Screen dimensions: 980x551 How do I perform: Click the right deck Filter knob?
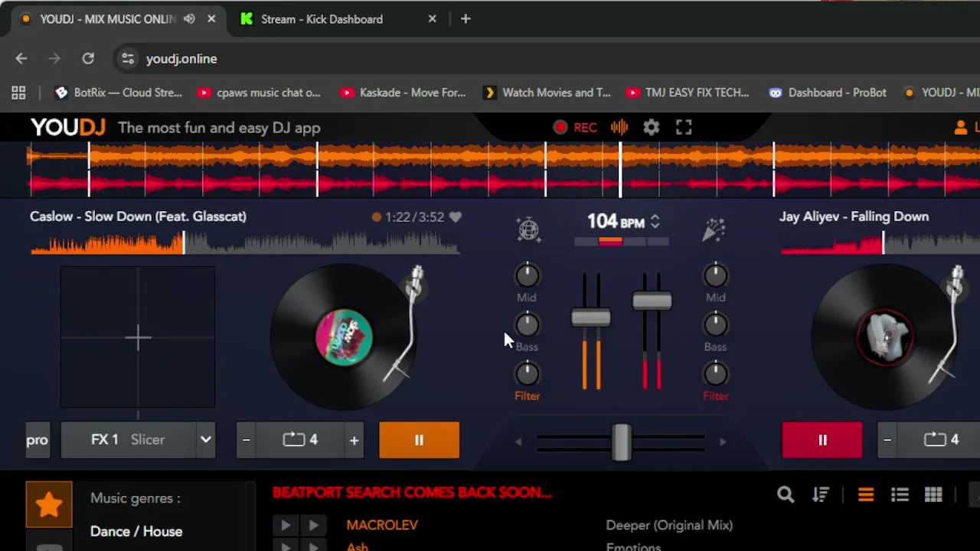pyautogui.click(x=715, y=374)
